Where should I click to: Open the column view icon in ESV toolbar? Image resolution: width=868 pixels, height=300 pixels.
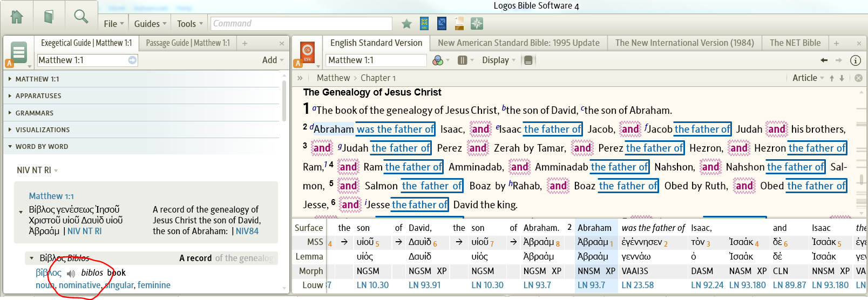463,60
